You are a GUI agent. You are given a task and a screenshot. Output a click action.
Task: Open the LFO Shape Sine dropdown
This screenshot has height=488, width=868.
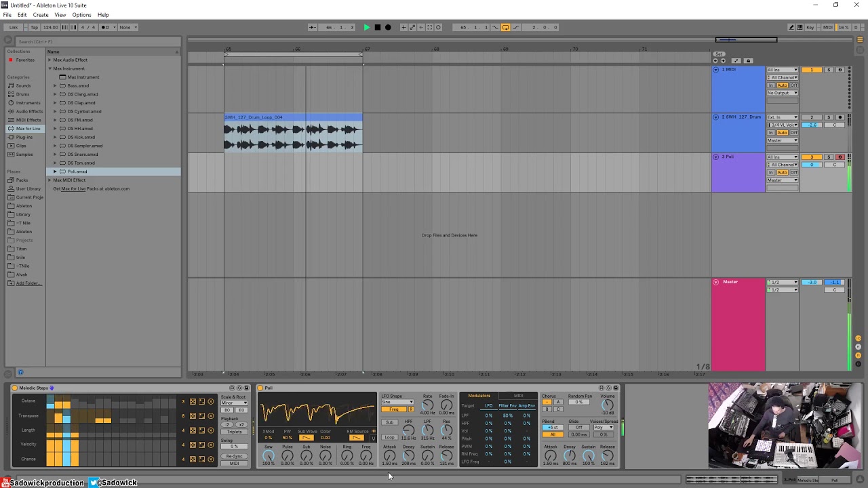coord(397,403)
